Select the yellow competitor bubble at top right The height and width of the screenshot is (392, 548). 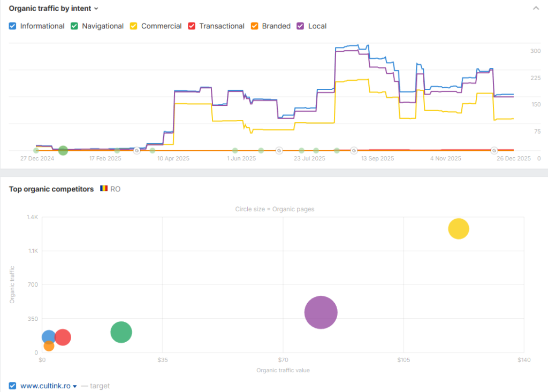pyautogui.click(x=458, y=229)
